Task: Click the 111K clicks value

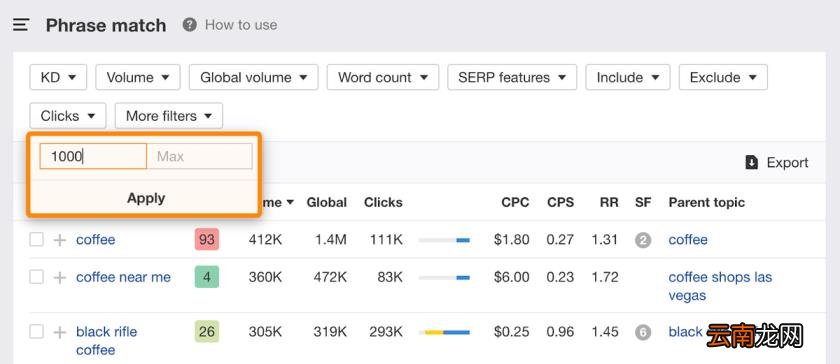Action: click(x=386, y=240)
